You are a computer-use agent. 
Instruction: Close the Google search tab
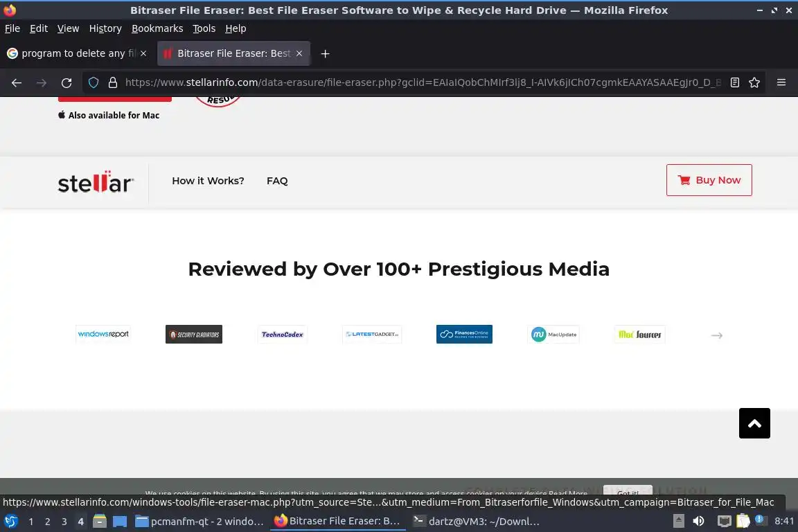tap(143, 53)
